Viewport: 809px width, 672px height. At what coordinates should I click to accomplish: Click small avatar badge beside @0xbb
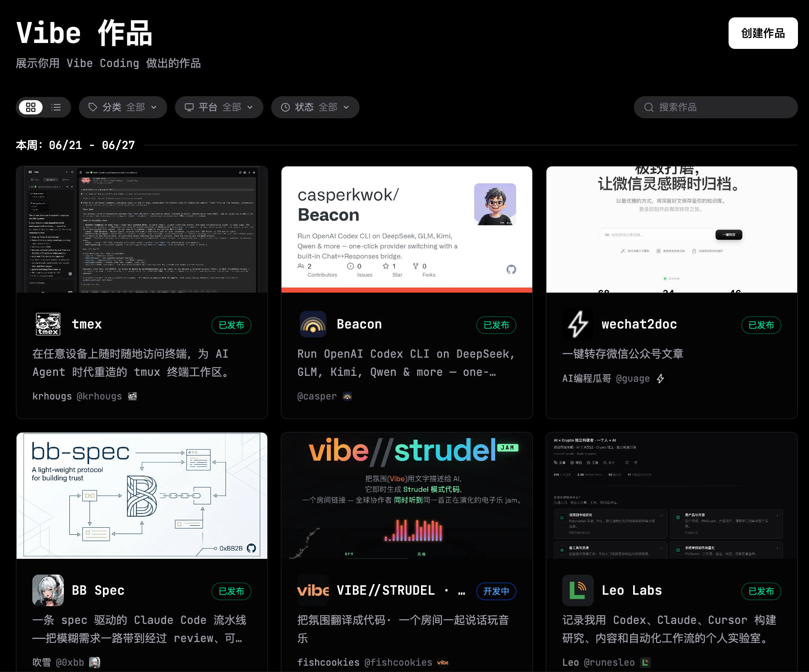(x=95, y=663)
